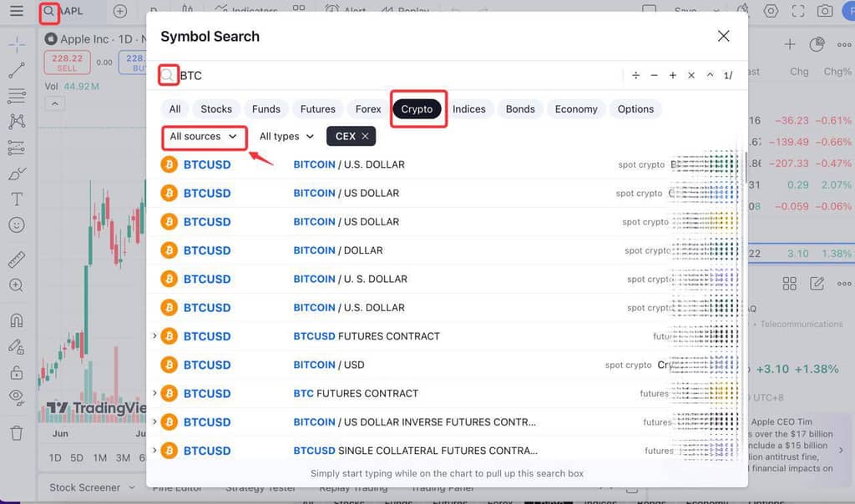The image size is (855, 504).
Task: Open the hamburger main menu
Action: tap(17, 12)
